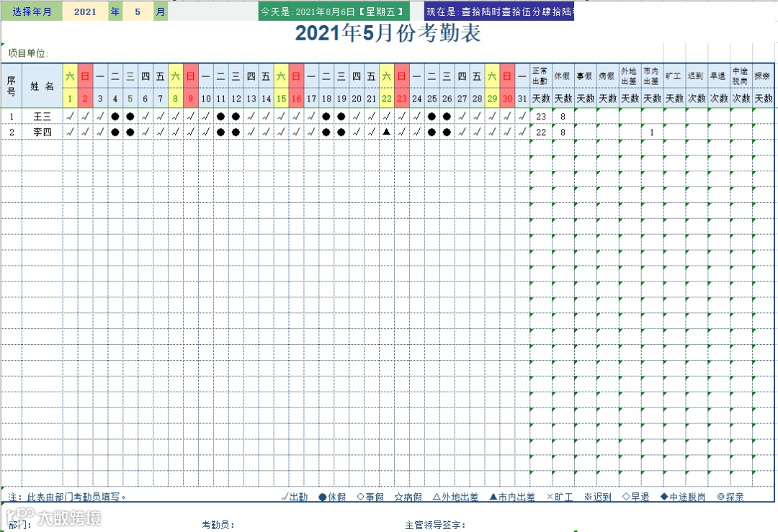
Task: Click the 探亲 column header
Action: [763, 76]
